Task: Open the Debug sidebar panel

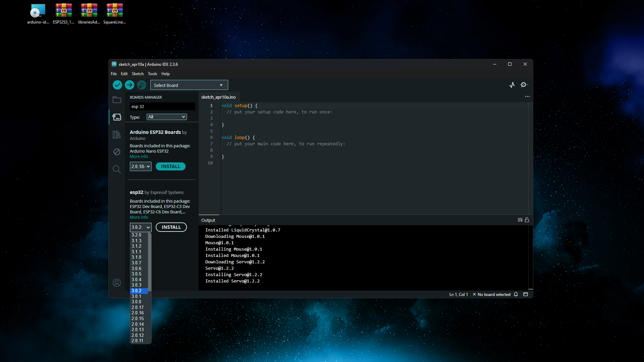Action: pyautogui.click(x=117, y=152)
